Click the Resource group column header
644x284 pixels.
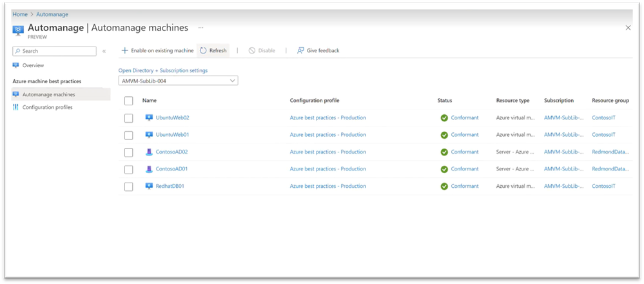610,101
